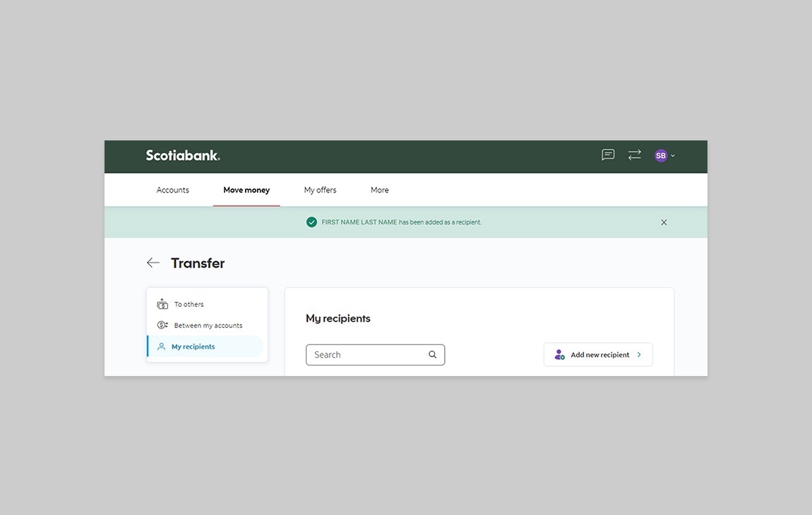Go to My offers tab
This screenshot has height=515, width=812.
tap(320, 190)
